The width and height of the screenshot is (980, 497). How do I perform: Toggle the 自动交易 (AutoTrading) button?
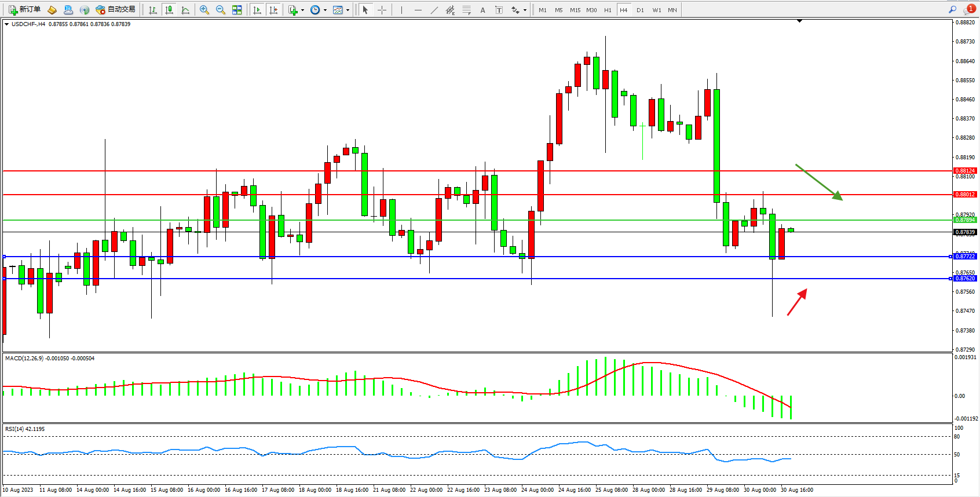coord(115,10)
